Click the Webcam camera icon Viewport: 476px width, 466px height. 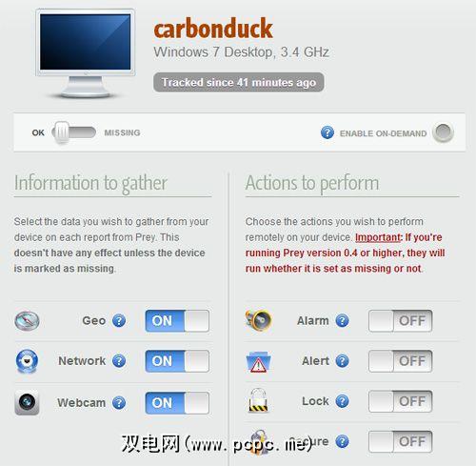(27, 402)
